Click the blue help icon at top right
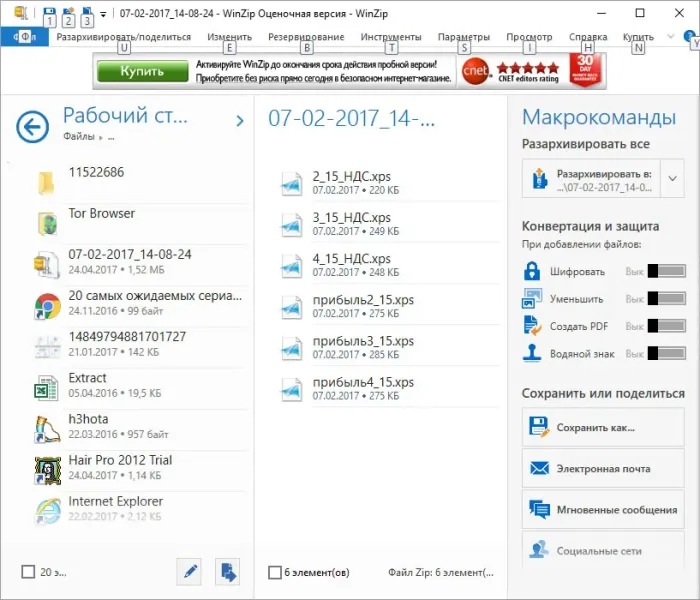 [690, 37]
